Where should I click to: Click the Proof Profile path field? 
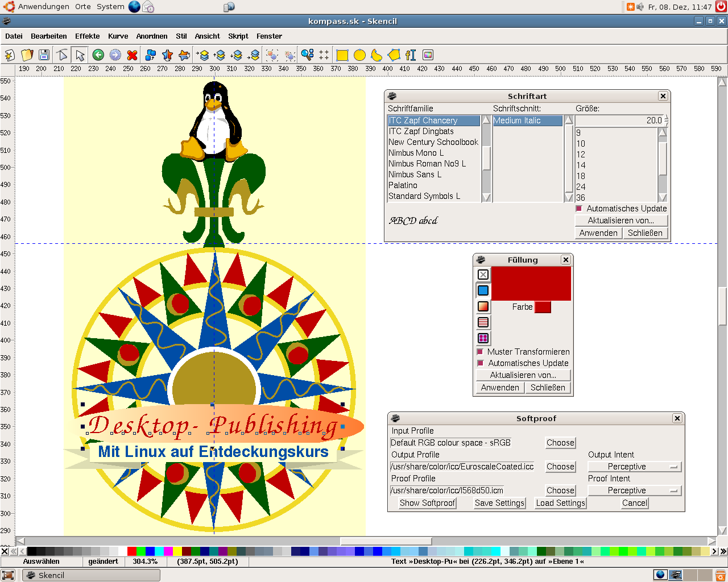(x=447, y=490)
